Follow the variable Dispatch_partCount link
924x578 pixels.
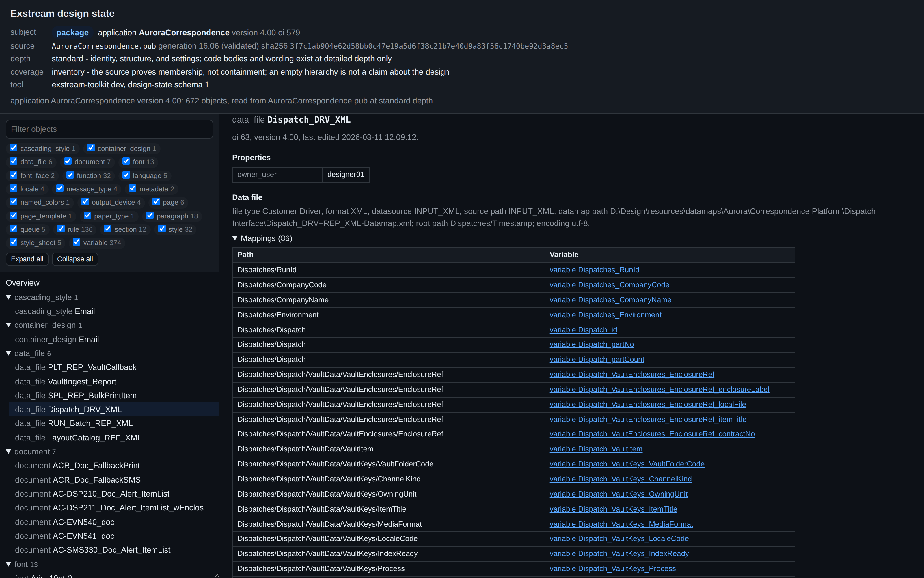(597, 359)
